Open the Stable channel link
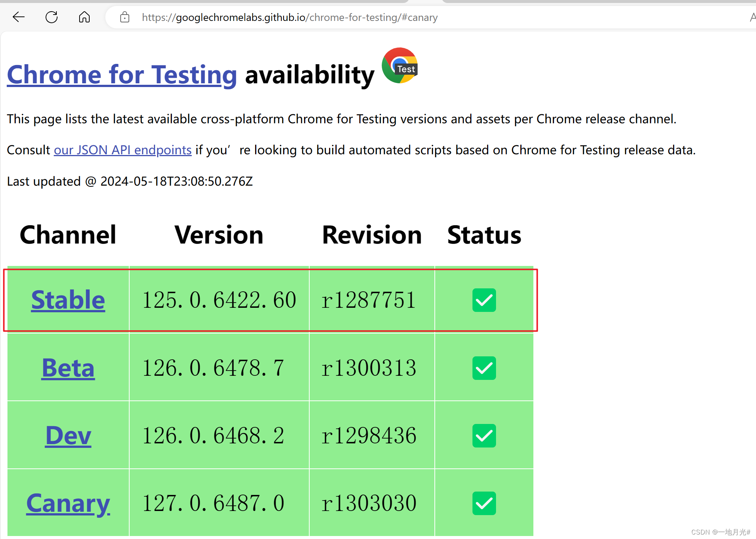Screen dimensions: 756x539 tap(68, 300)
